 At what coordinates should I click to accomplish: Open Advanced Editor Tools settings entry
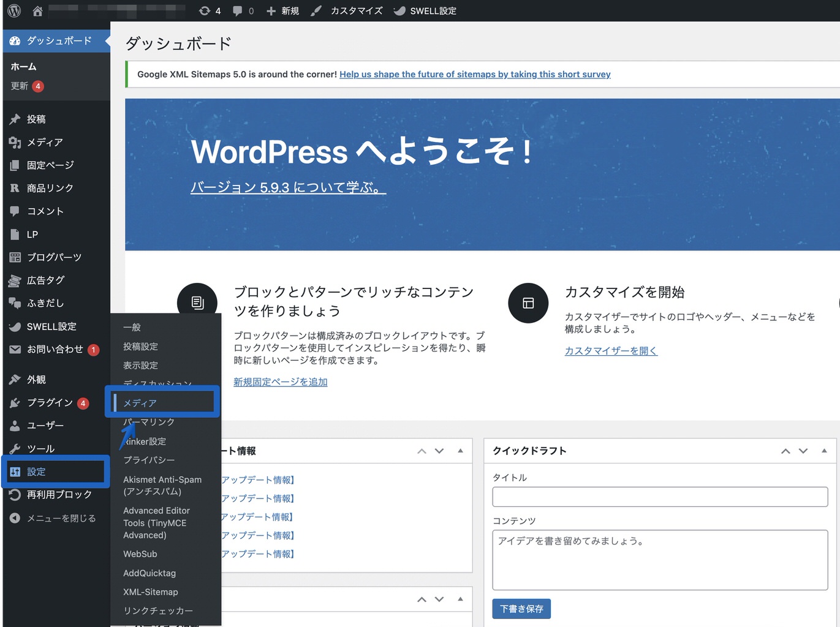(156, 522)
